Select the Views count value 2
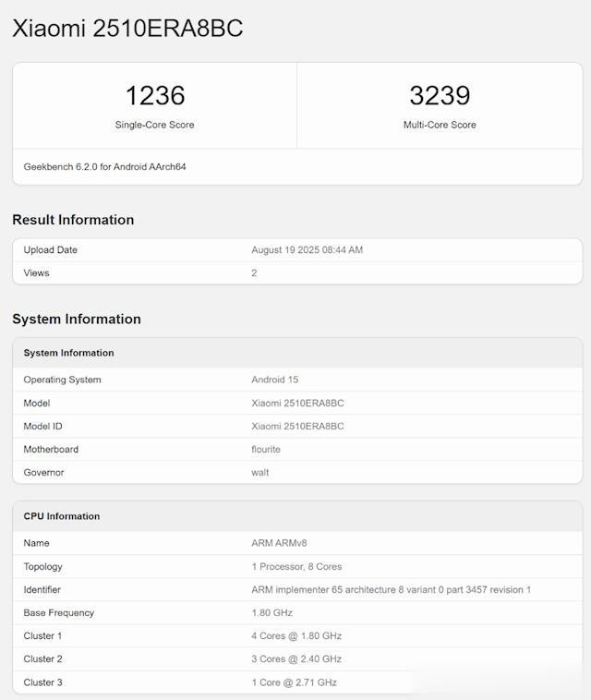The width and height of the screenshot is (591, 700). (254, 273)
